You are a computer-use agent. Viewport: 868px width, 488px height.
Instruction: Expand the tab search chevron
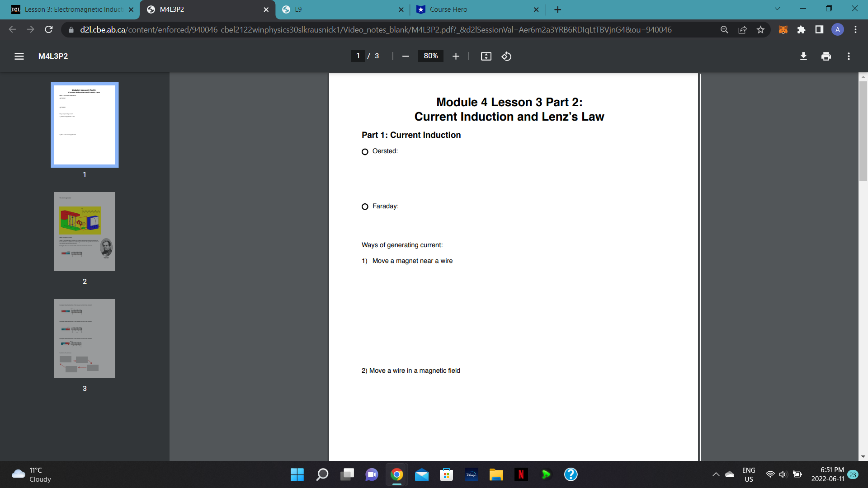pos(777,9)
